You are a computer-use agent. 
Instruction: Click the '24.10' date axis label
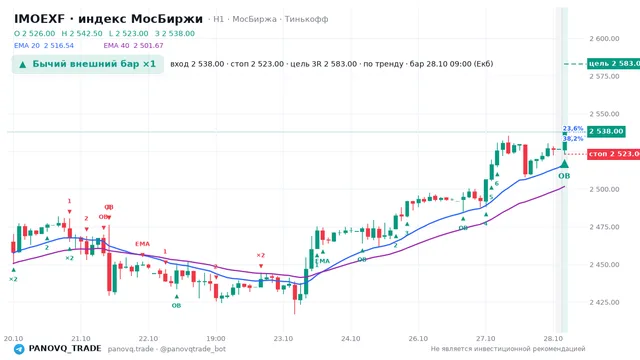tap(351, 339)
